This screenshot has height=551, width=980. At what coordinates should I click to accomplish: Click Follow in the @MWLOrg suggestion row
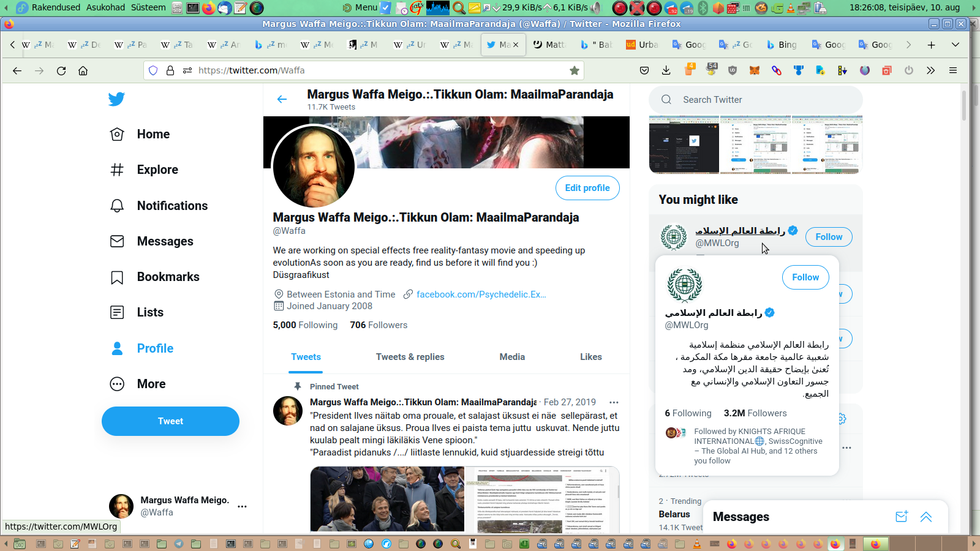tap(829, 237)
